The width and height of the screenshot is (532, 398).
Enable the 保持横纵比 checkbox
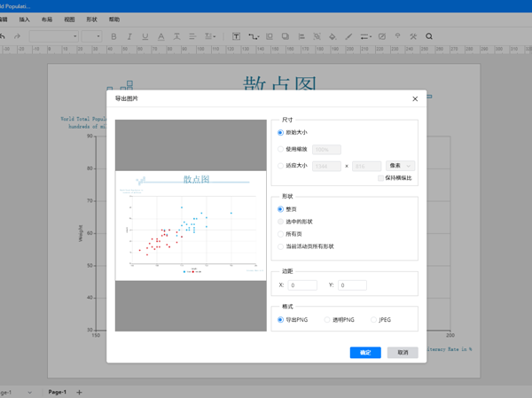381,178
